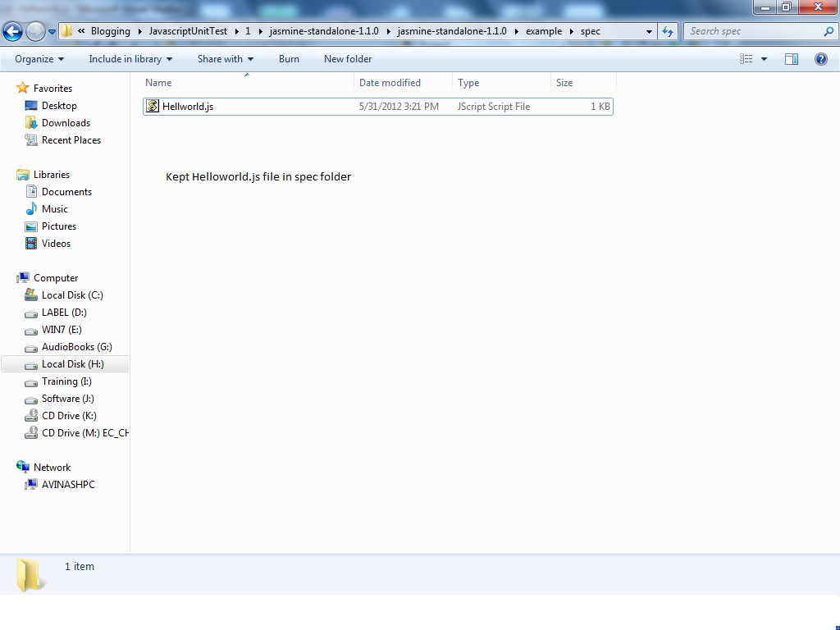This screenshot has height=630, width=840.
Task: Click the Favorites star icon
Action: click(x=22, y=88)
